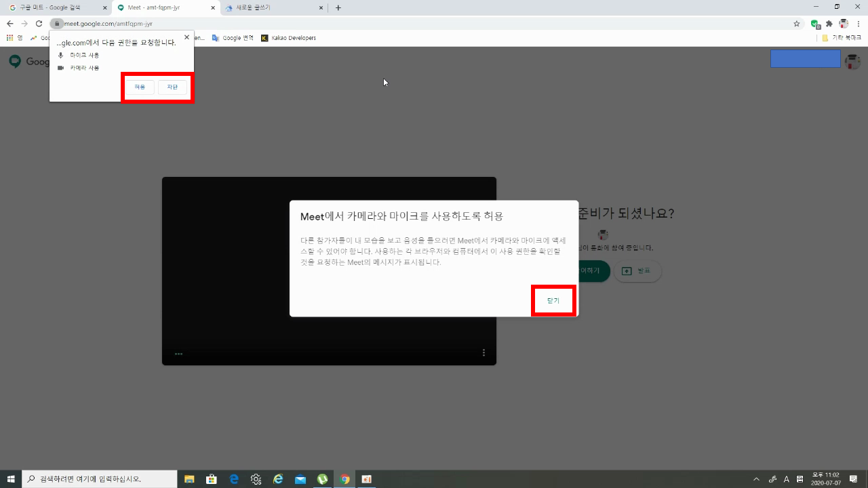The width and height of the screenshot is (868, 488).
Task: Click the Windows taskbar search box
Action: pyautogui.click(x=100, y=479)
